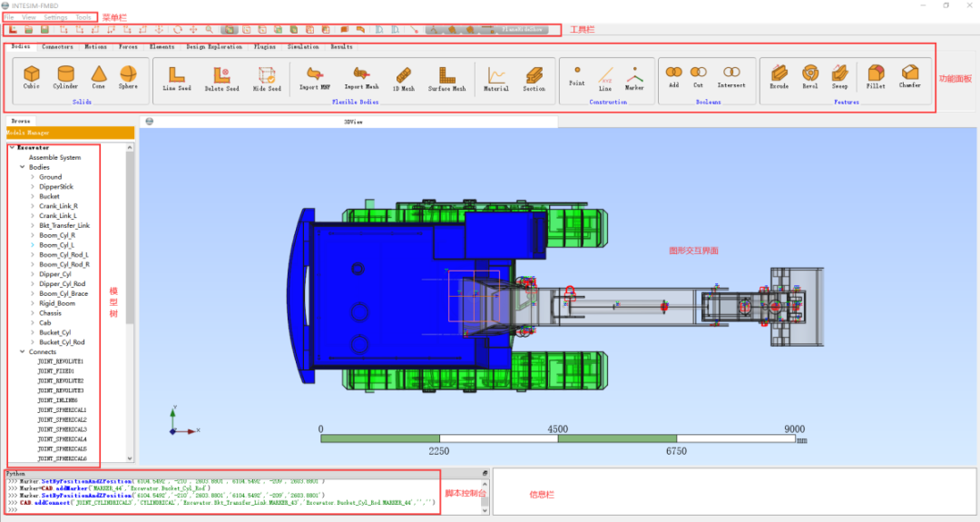Click the Hide Seed icon

tap(266, 76)
